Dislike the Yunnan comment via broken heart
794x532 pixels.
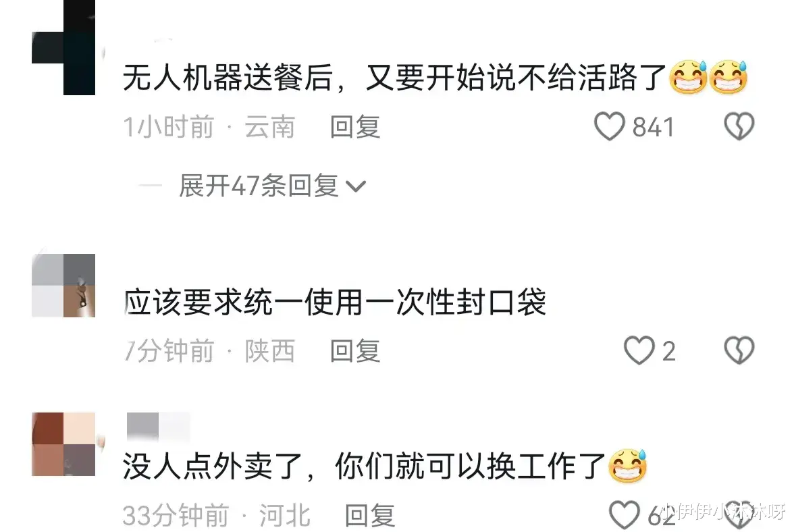tap(739, 126)
